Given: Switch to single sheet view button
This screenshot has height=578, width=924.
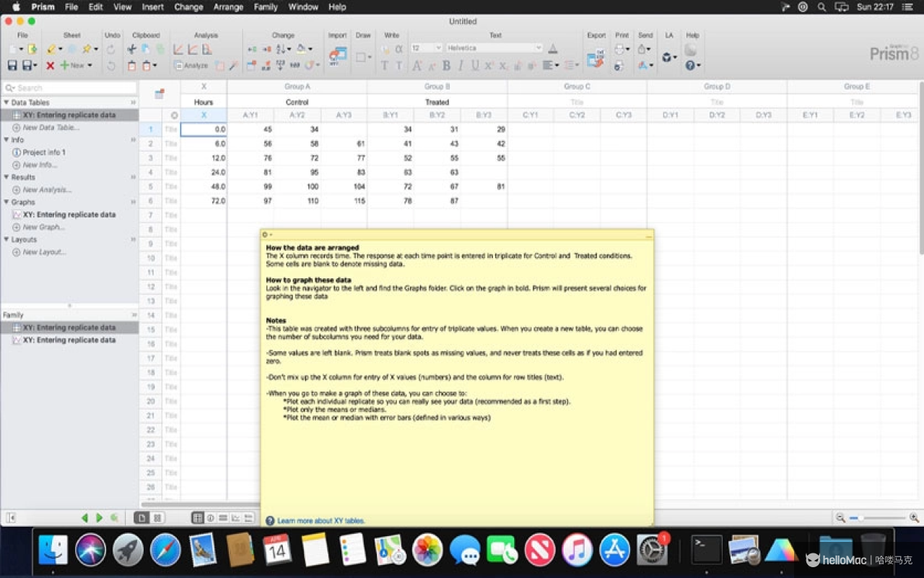Looking at the screenshot, I should (x=141, y=517).
